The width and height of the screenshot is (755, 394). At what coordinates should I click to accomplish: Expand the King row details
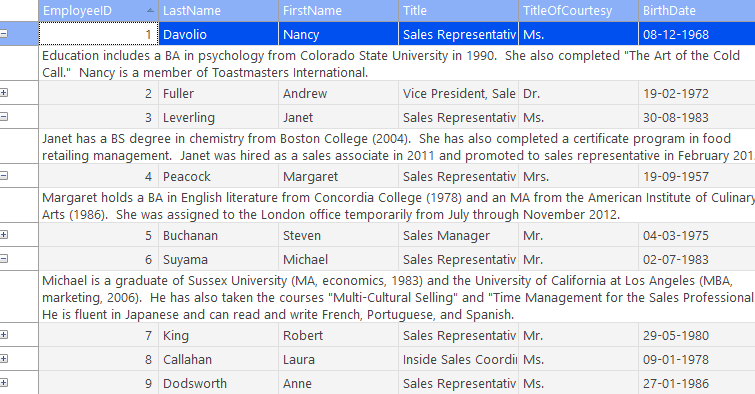coord(4,335)
